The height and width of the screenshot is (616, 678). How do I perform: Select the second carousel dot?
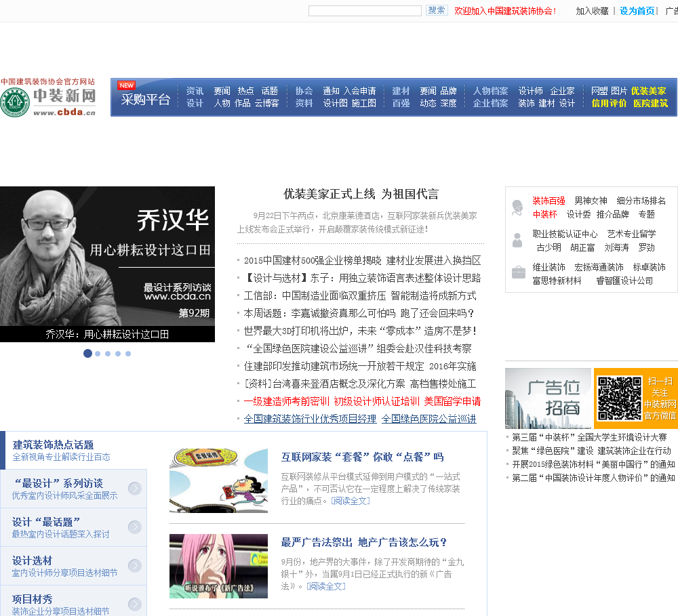pyautogui.click(x=98, y=354)
